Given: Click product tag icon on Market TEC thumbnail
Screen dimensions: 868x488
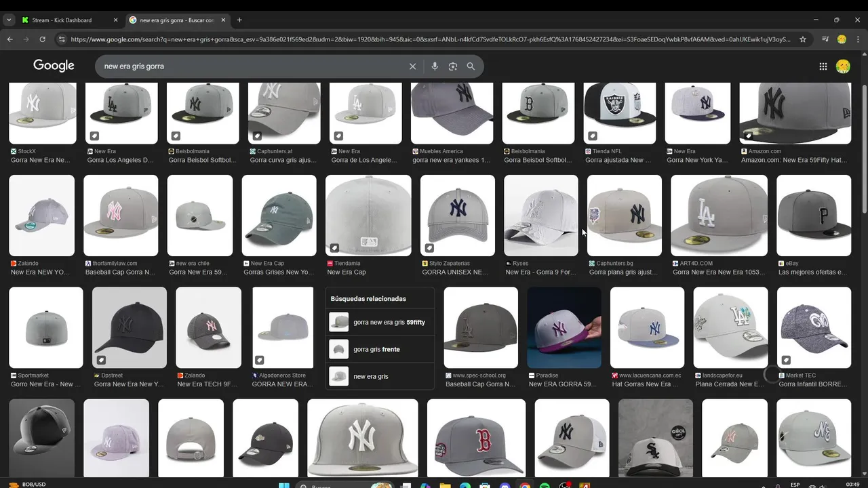Looking at the screenshot, I should pyautogui.click(x=786, y=360).
